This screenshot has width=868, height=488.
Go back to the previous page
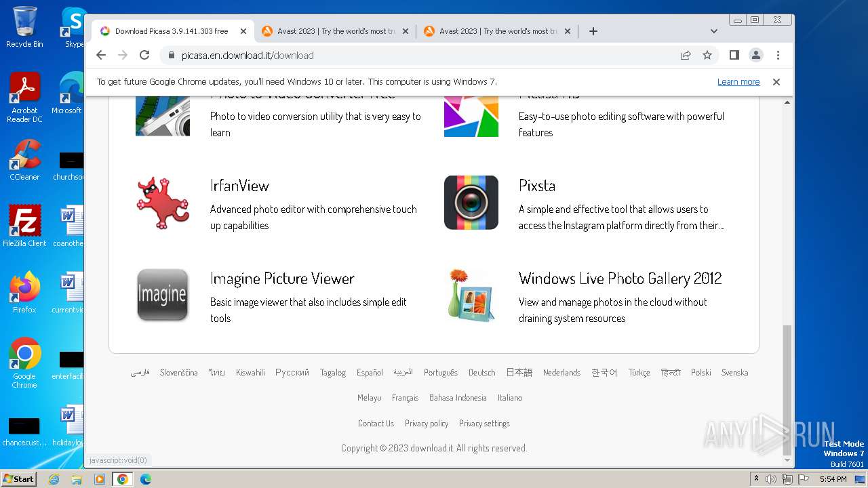(x=101, y=55)
